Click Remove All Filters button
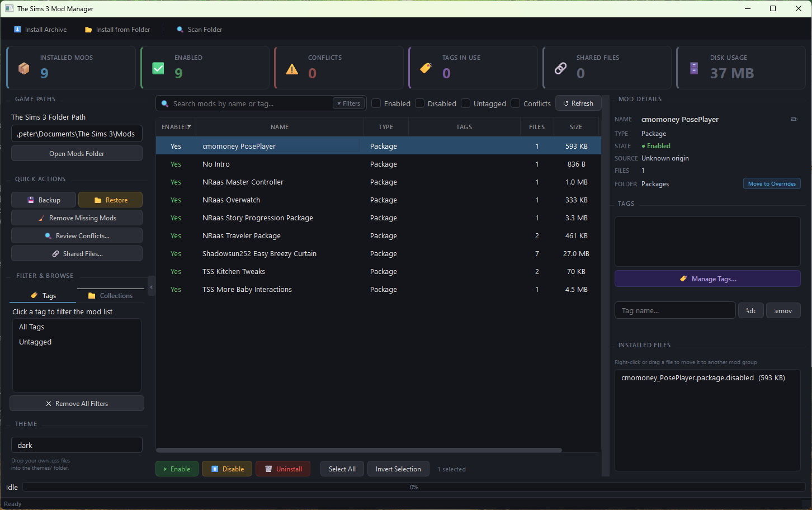This screenshot has width=812, height=510. 77,404
